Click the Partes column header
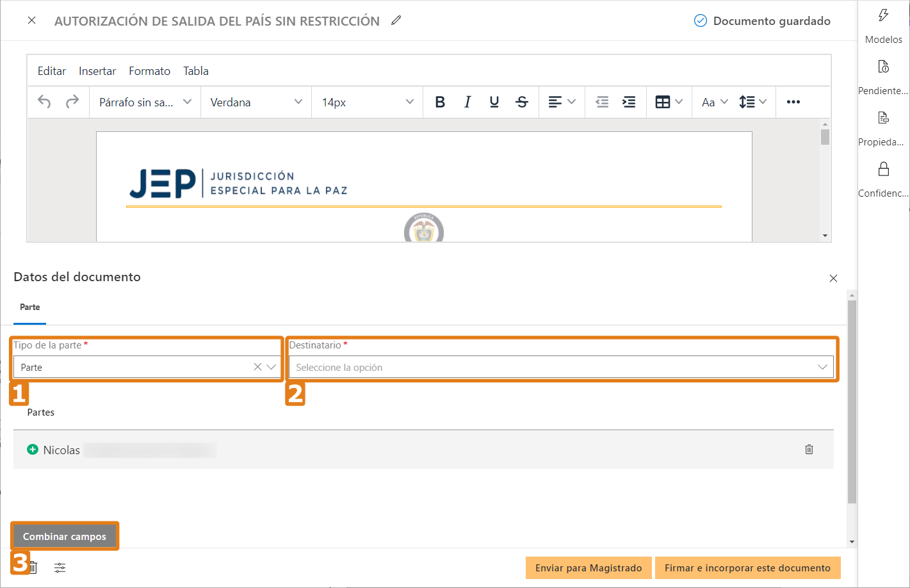This screenshot has height=588, width=910. point(41,412)
